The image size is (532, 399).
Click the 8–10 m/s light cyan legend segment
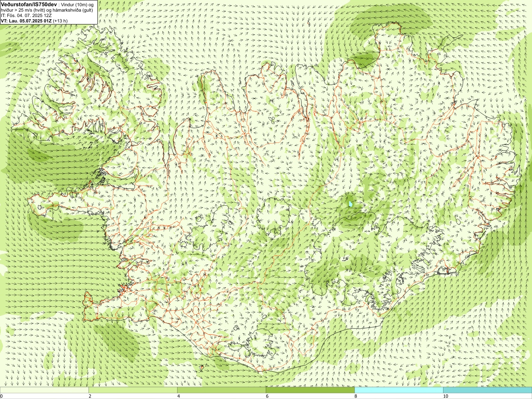coord(398,390)
